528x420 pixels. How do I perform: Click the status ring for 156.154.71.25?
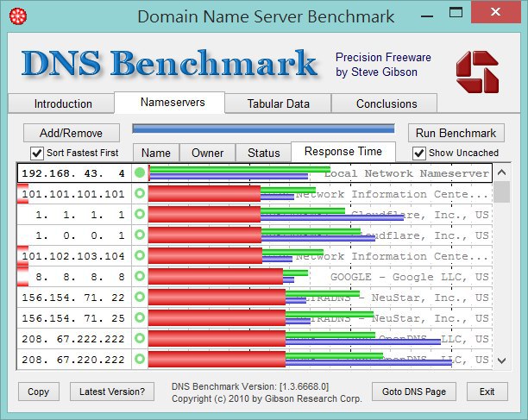click(140, 317)
